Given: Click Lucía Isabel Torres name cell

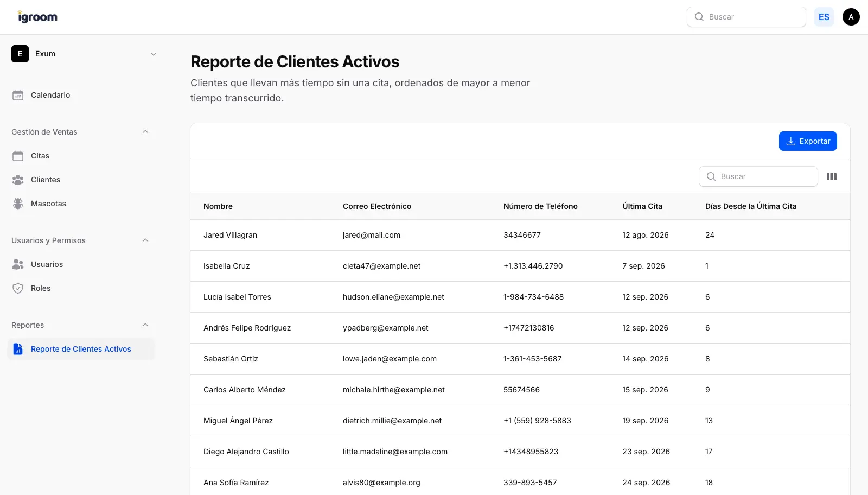Looking at the screenshot, I should coord(237,297).
